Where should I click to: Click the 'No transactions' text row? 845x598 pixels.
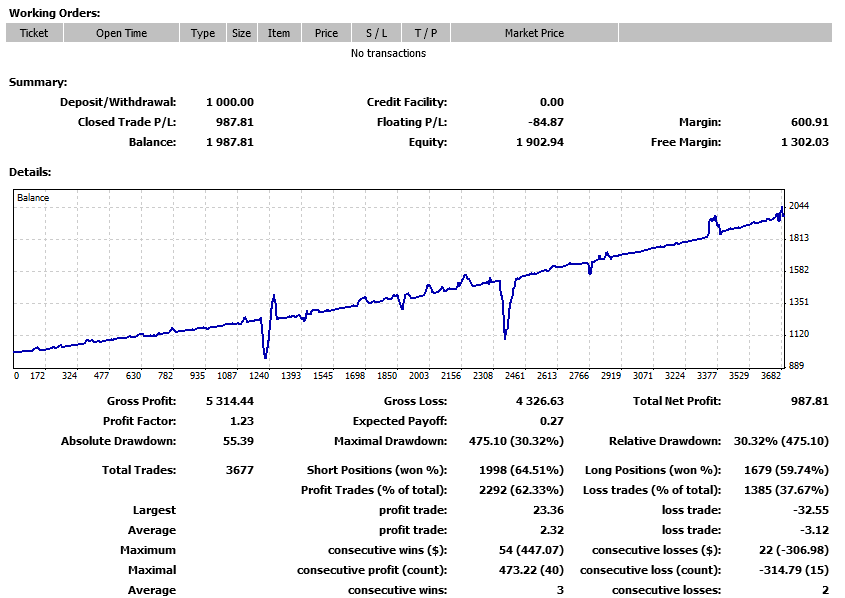pyautogui.click(x=388, y=53)
